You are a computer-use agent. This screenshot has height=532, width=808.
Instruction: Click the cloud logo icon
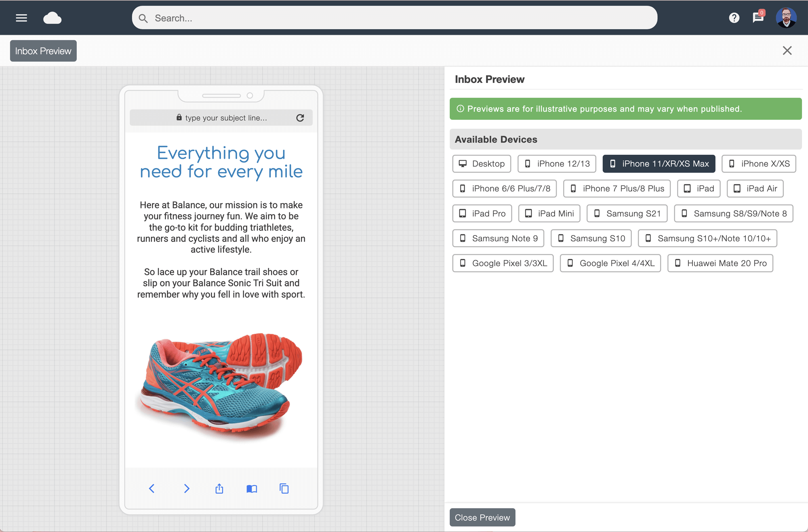[x=53, y=18]
